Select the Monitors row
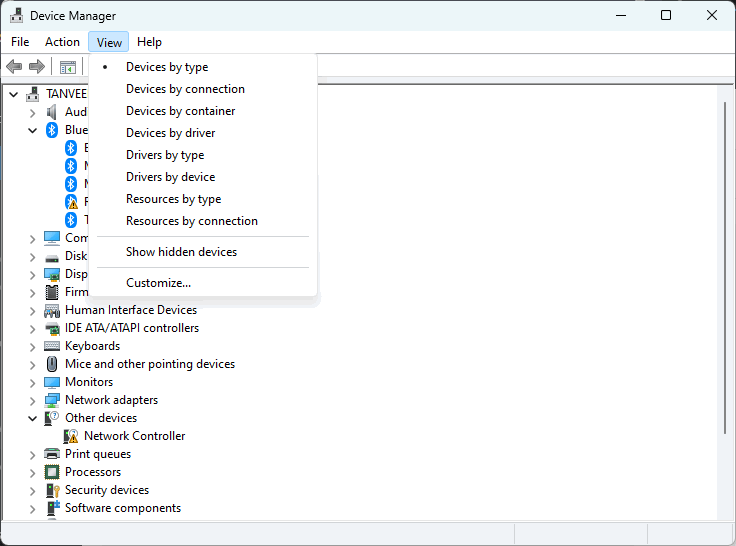Screen dimensions: 736x546 coord(89,382)
